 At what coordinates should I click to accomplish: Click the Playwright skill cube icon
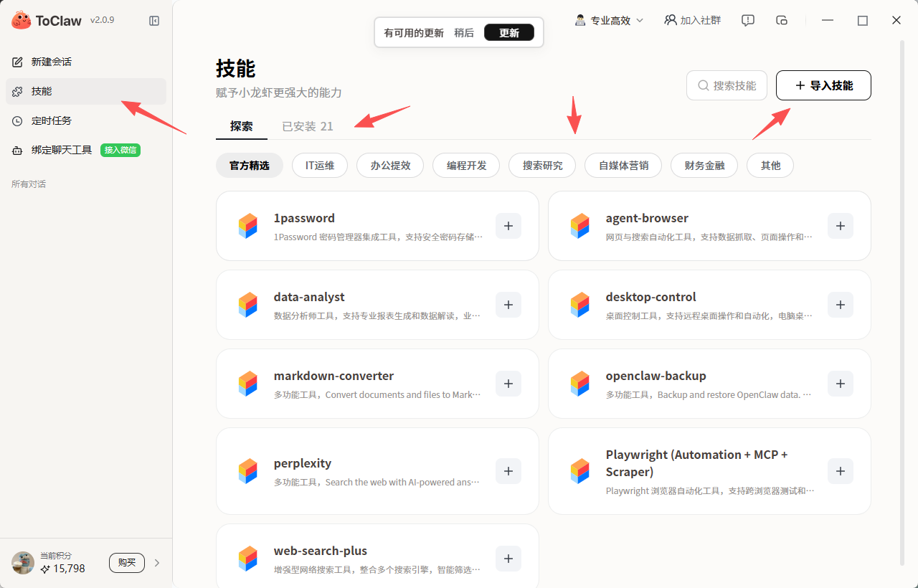coord(579,471)
